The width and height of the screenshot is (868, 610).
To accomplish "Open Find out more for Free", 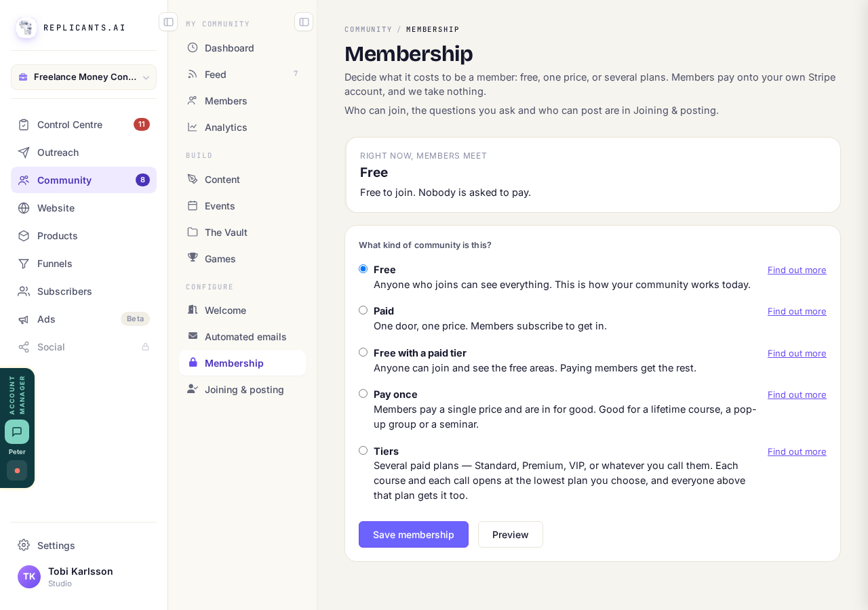I will [x=797, y=270].
